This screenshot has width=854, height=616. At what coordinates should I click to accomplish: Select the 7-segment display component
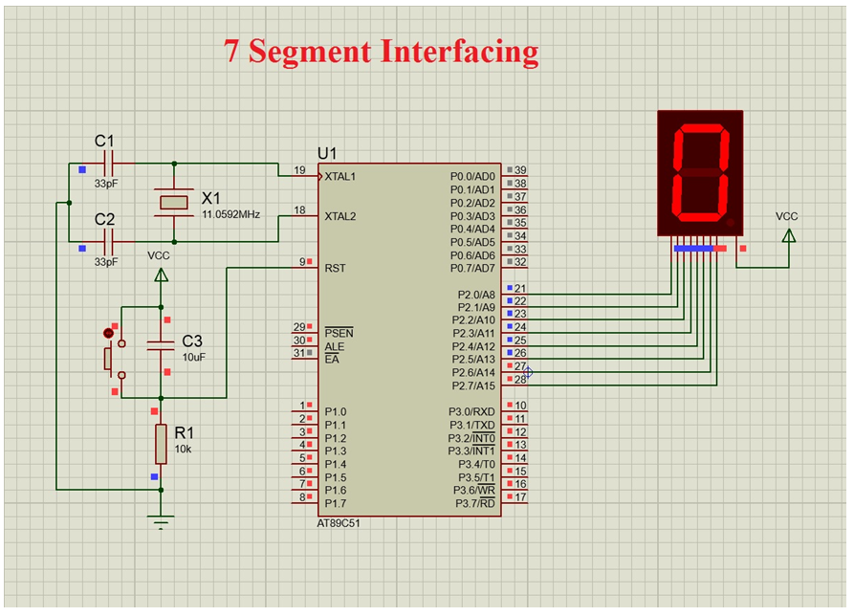pyautogui.click(x=700, y=173)
